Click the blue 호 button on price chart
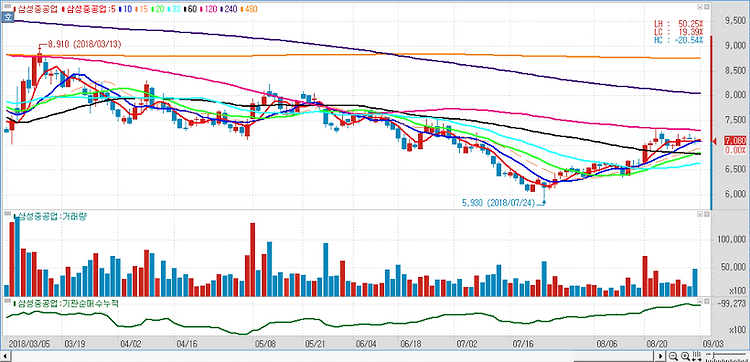Image resolution: width=750 pixels, height=362 pixels. coord(7,16)
